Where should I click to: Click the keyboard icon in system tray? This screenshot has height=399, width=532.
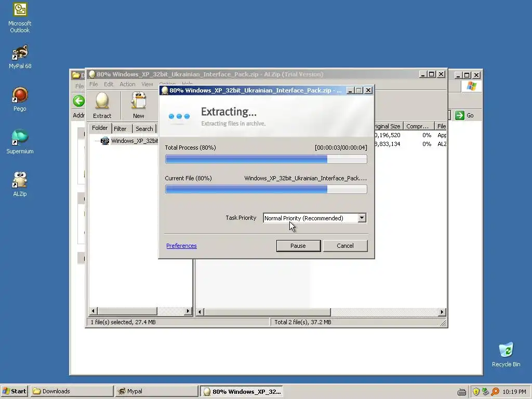click(x=462, y=392)
